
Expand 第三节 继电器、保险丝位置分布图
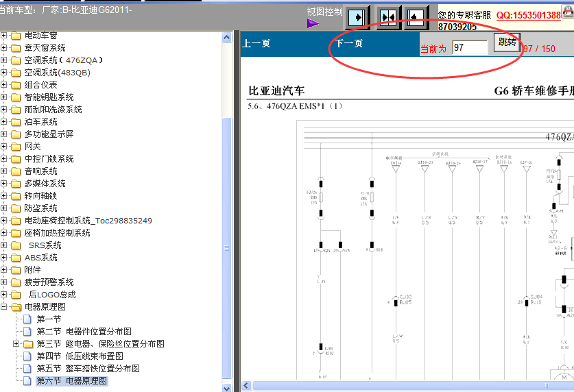click(x=16, y=344)
